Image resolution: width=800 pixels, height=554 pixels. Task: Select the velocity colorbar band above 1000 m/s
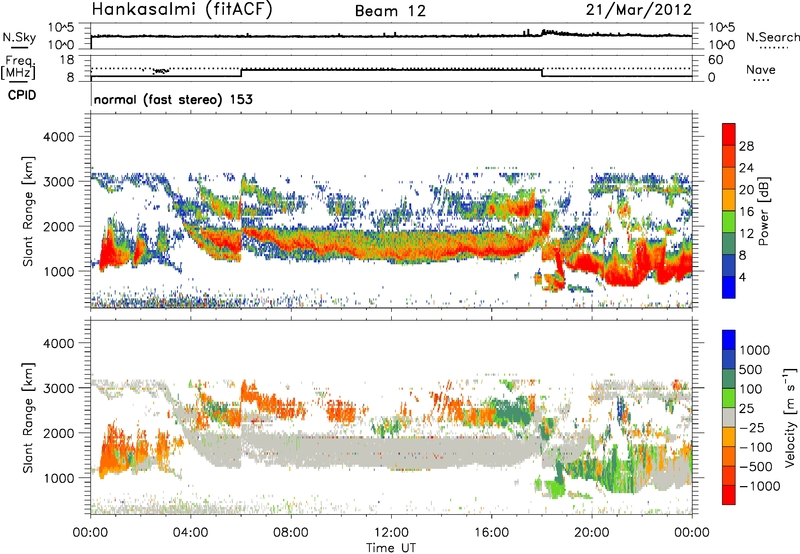[x=729, y=340]
